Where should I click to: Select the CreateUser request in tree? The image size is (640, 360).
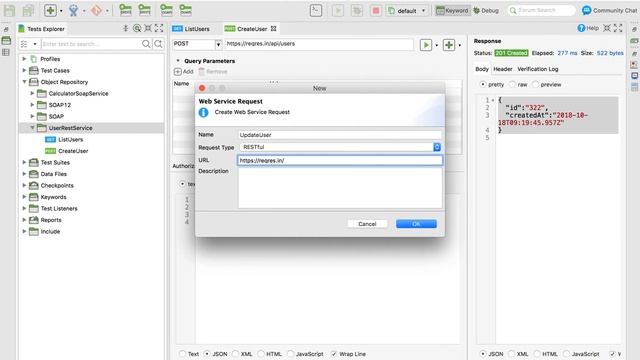[x=73, y=151]
